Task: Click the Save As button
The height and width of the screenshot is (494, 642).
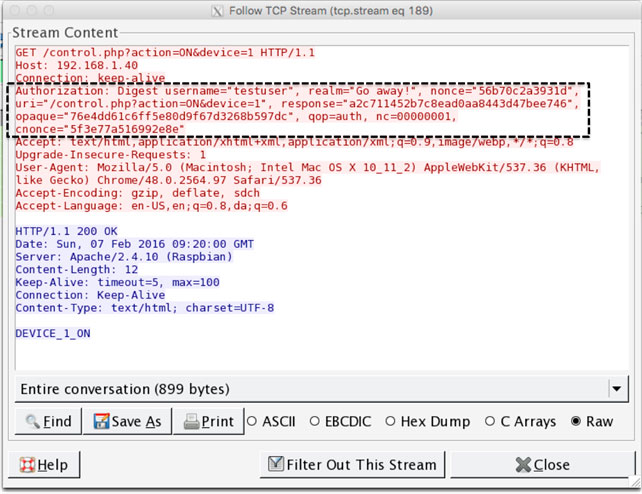Action: [x=127, y=421]
